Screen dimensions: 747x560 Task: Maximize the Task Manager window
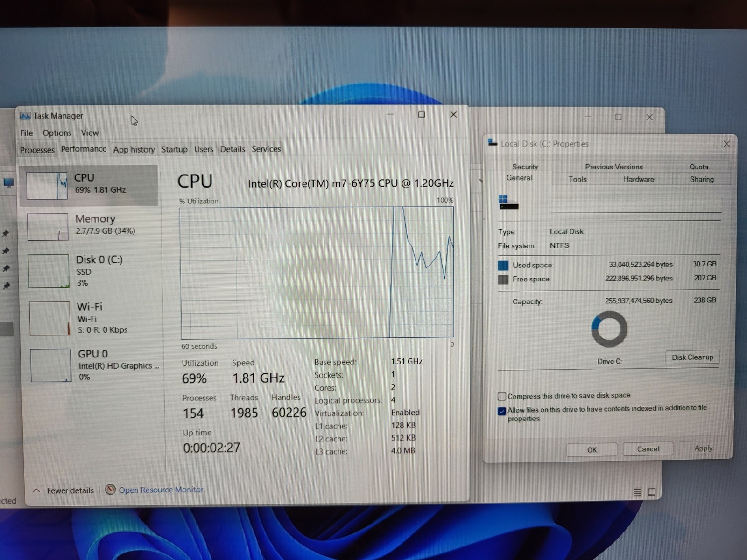coord(422,114)
